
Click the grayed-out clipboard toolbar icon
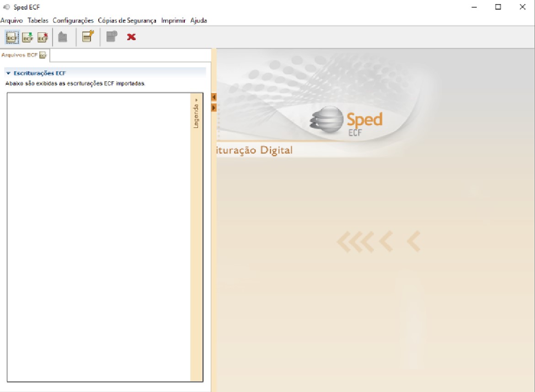[63, 37]
